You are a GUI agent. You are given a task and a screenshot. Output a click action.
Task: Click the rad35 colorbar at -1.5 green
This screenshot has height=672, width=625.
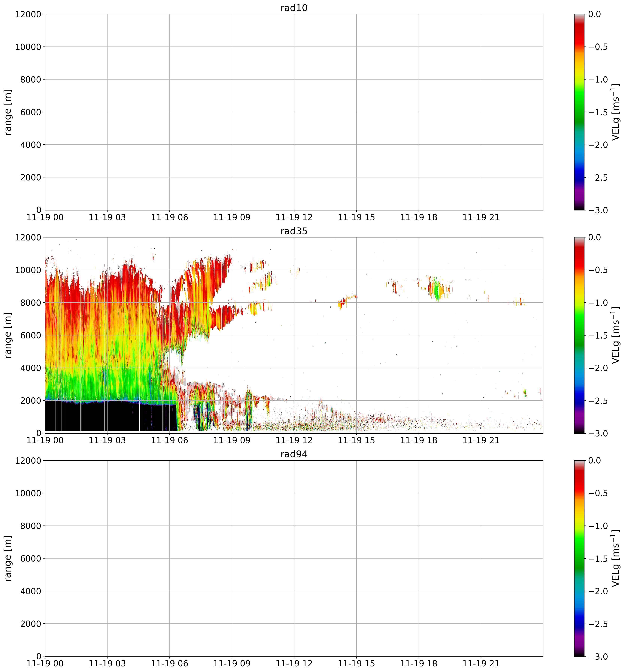point(579,335)
